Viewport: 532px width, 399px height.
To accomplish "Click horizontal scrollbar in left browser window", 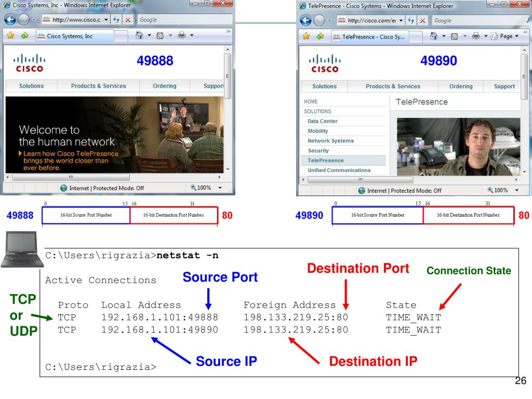I will tap(71, 177).
